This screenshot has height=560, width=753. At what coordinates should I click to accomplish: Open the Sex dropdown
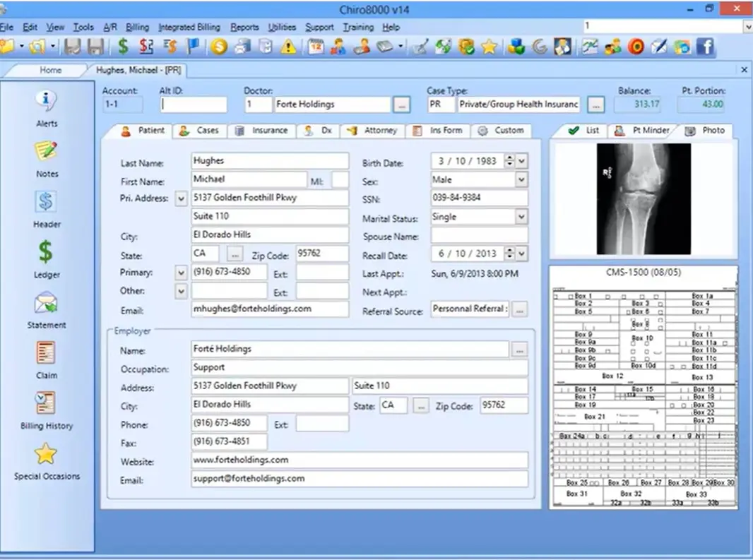(x=521, y=179)
